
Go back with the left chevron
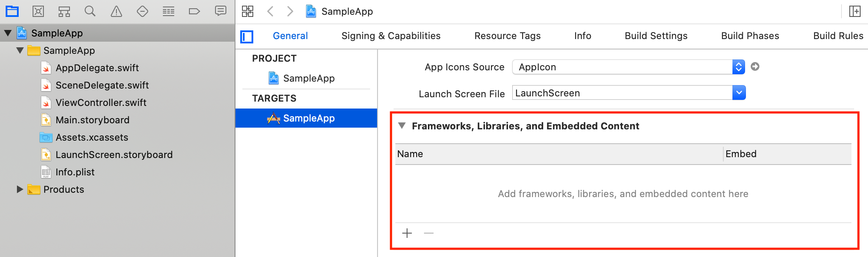click(x=270, y=11)
